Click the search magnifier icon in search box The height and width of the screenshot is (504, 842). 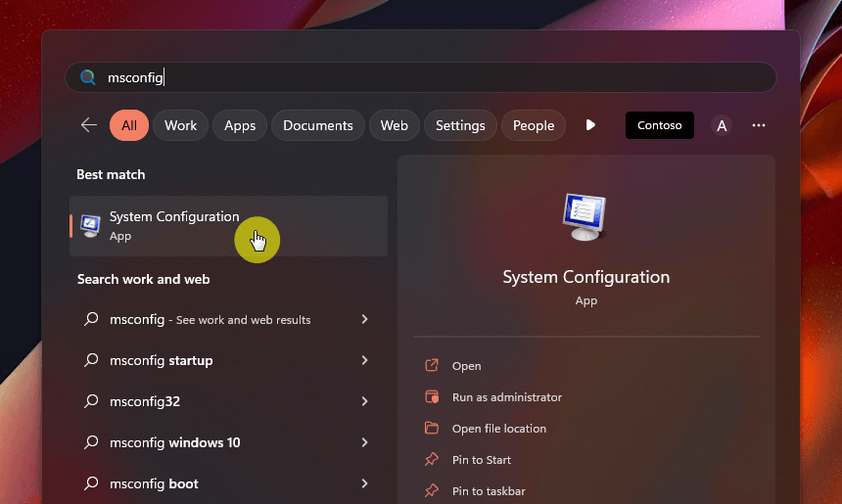pos(88,77)
